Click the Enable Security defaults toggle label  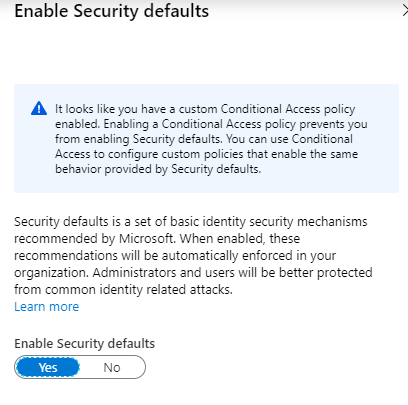[x=85, y=343]
